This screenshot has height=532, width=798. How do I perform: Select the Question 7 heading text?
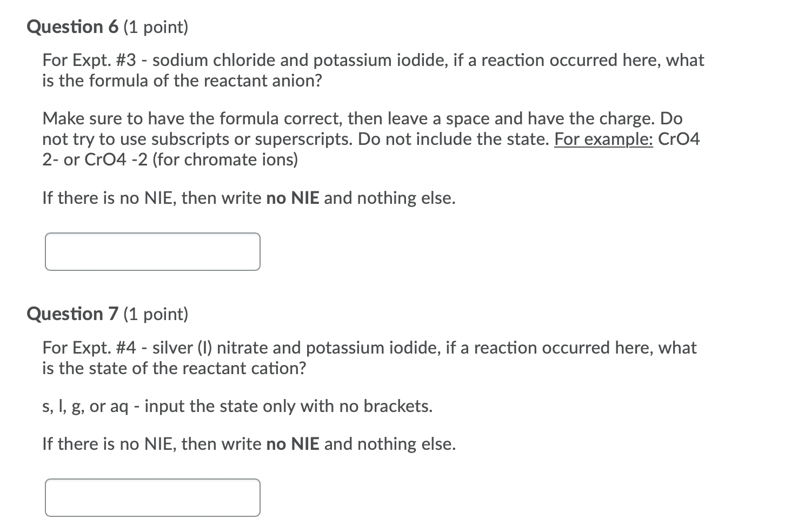tap(72, 314)
